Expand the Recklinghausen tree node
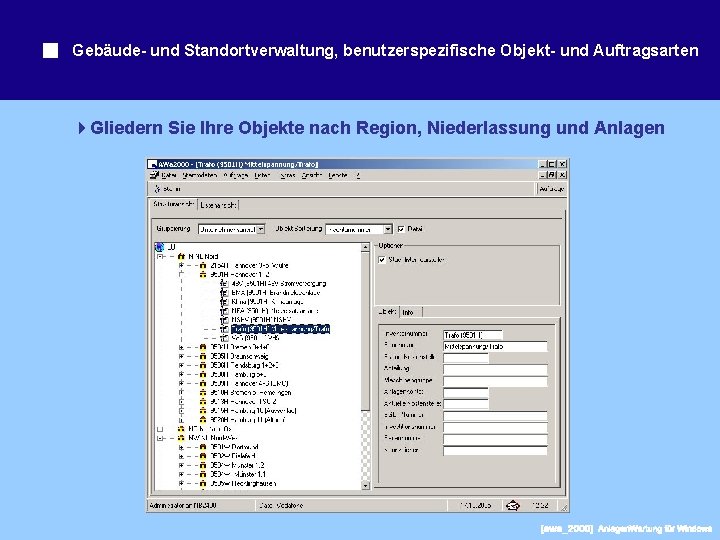Viewport: 720px width, 540px height. (x=181, y=484)
